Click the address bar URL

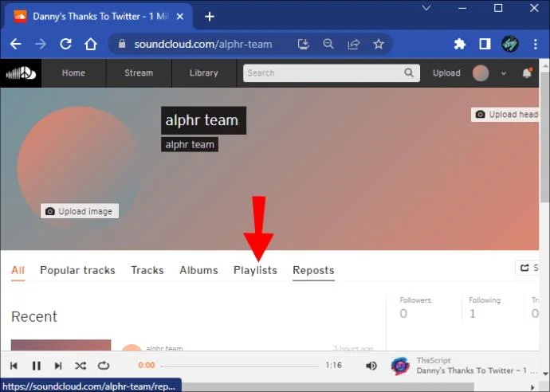tap(203, 44)
